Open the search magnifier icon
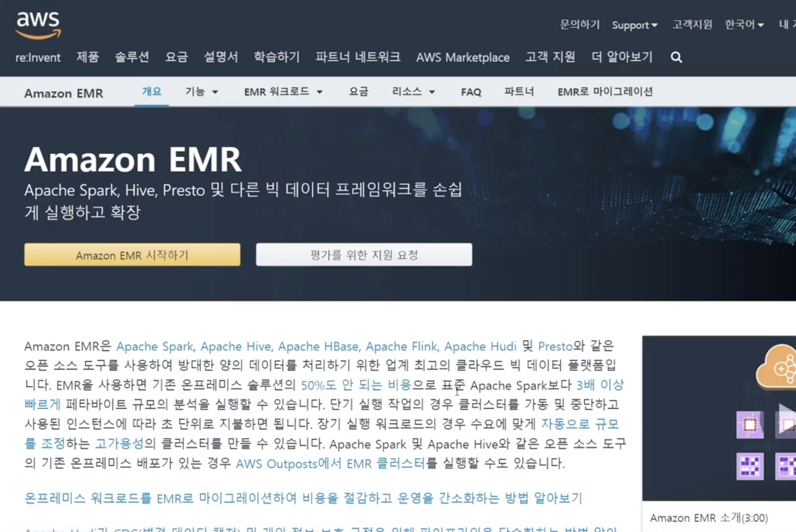This screenshot has height=532, width=796. (676, 57)
